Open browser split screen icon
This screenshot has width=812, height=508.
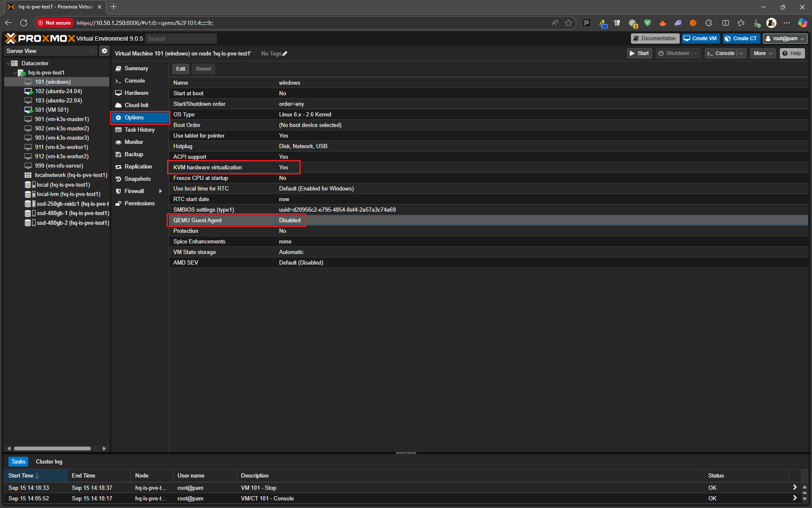coord(726,23)
